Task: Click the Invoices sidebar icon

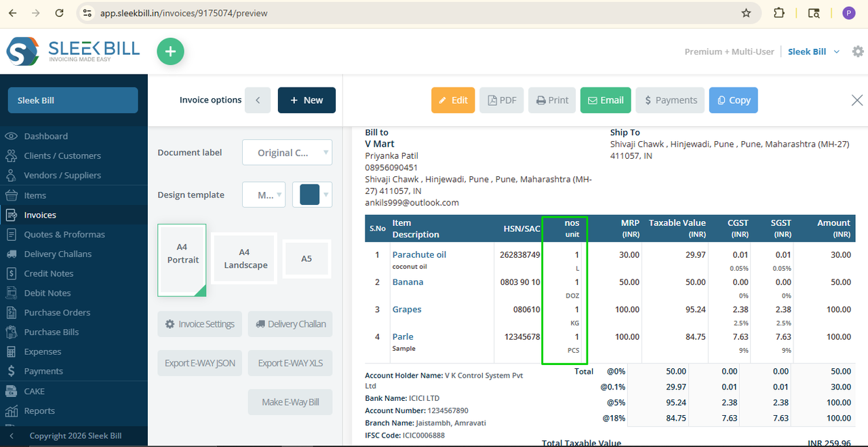Action: coord(11,215)
